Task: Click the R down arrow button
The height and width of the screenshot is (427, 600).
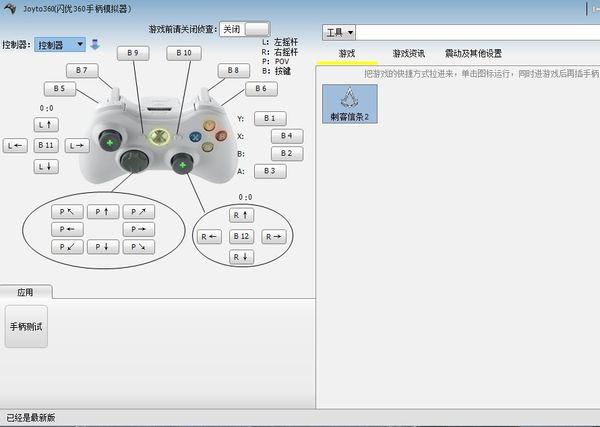Action: pyautogui.click(x=241, y=257)
